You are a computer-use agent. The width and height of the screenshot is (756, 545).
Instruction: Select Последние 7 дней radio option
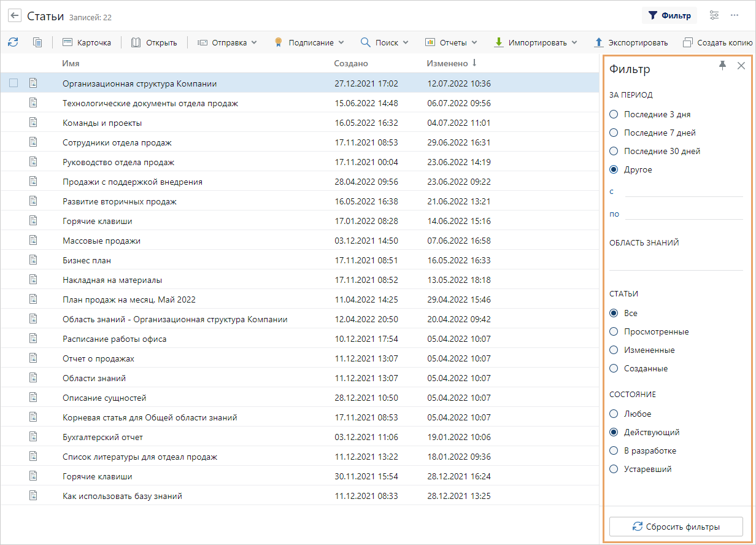614,133
